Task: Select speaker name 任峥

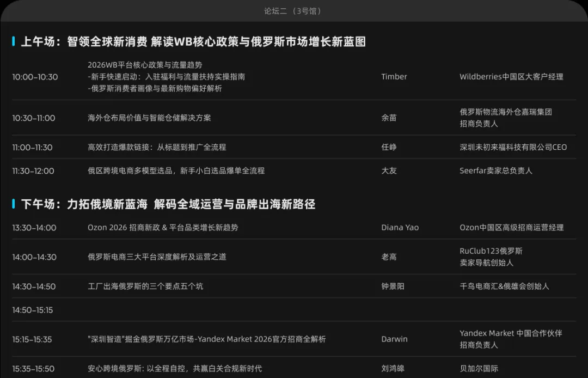Action: (x=389, y=147)
